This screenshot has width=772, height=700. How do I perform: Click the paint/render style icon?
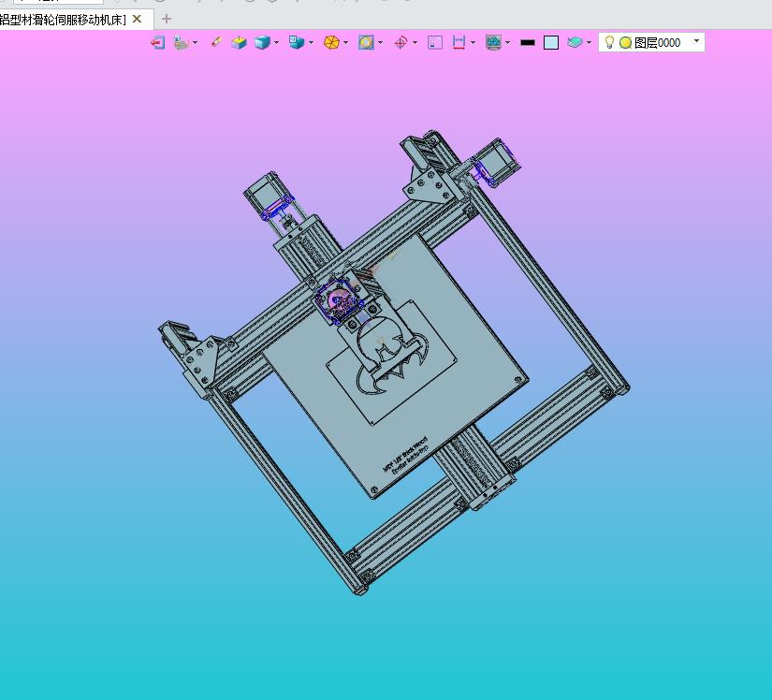pyautogui.click(x=182, y=43)
